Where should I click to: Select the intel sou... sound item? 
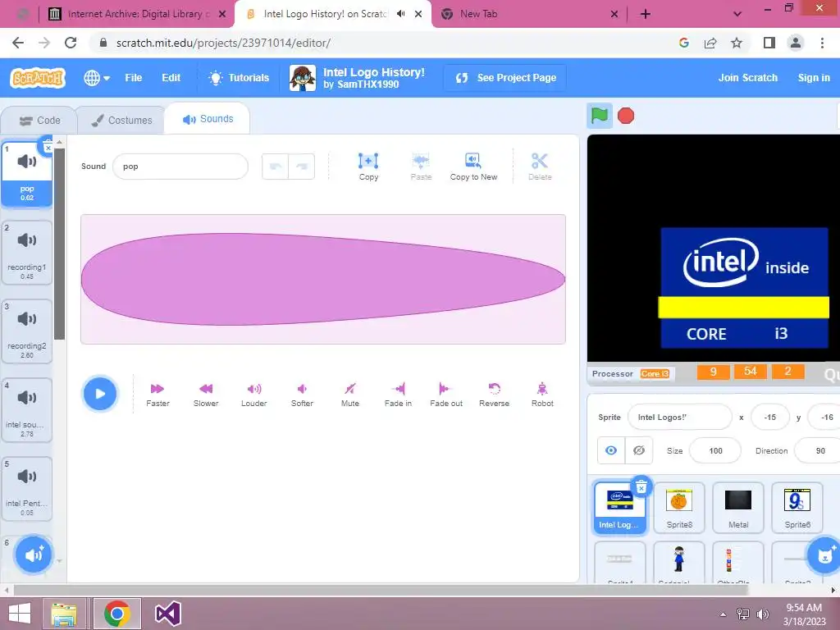pyautogui.click(x=27, y=410)
